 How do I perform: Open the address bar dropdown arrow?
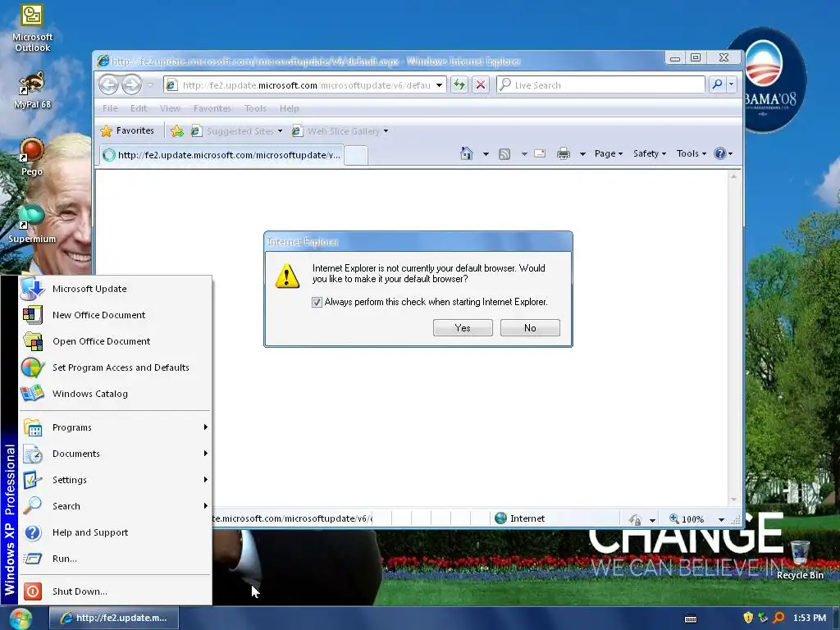click(440, 85)
